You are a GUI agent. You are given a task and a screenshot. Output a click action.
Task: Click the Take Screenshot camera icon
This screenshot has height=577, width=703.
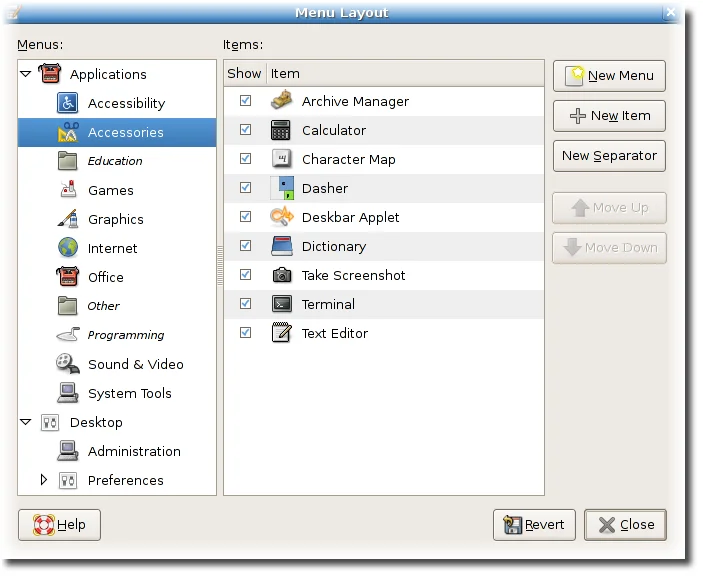(x=282, y=275)
